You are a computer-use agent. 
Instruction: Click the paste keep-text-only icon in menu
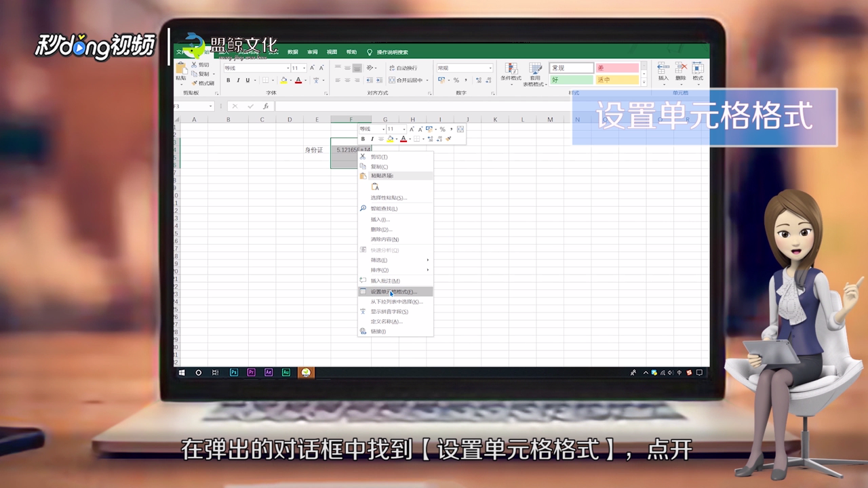[375, 186]
